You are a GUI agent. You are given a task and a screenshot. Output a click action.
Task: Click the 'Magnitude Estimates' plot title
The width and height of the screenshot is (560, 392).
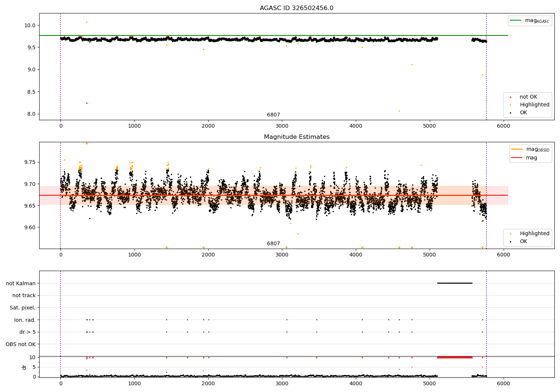point(296,137)
